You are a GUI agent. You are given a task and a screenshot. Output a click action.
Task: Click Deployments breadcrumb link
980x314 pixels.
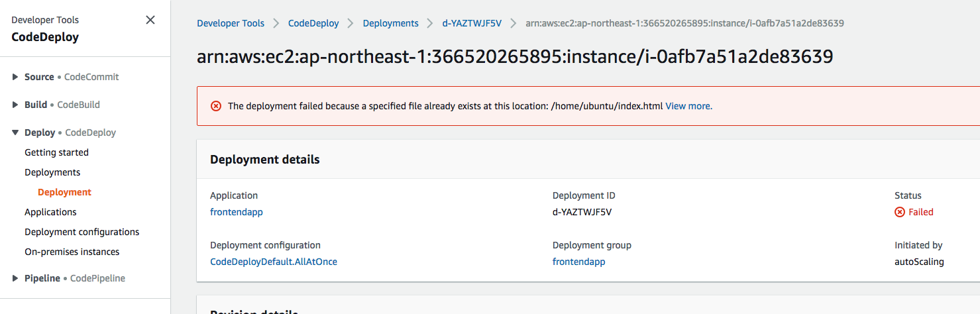390,23
